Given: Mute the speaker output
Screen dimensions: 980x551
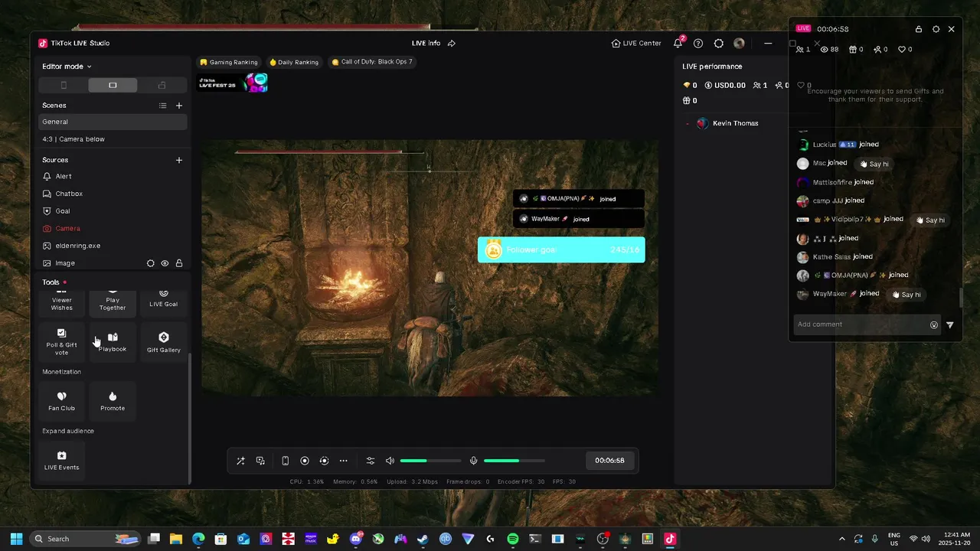Looking at the screenshot, I should coord(390,461).
